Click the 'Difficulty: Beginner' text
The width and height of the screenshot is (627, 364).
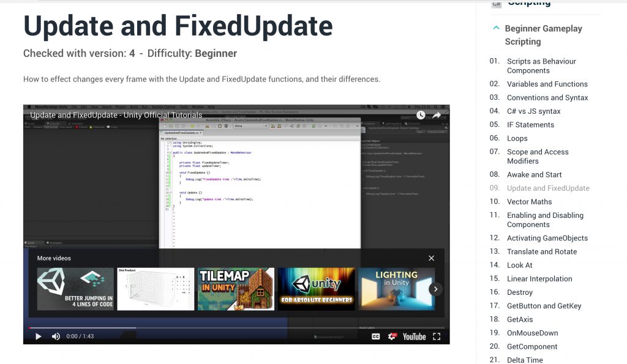tap(192, 54)
